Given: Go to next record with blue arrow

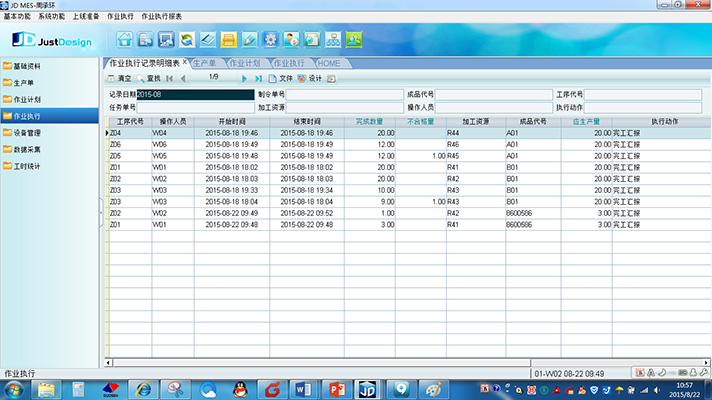Looking at the screenshot, I should click(x=244, y=79).
